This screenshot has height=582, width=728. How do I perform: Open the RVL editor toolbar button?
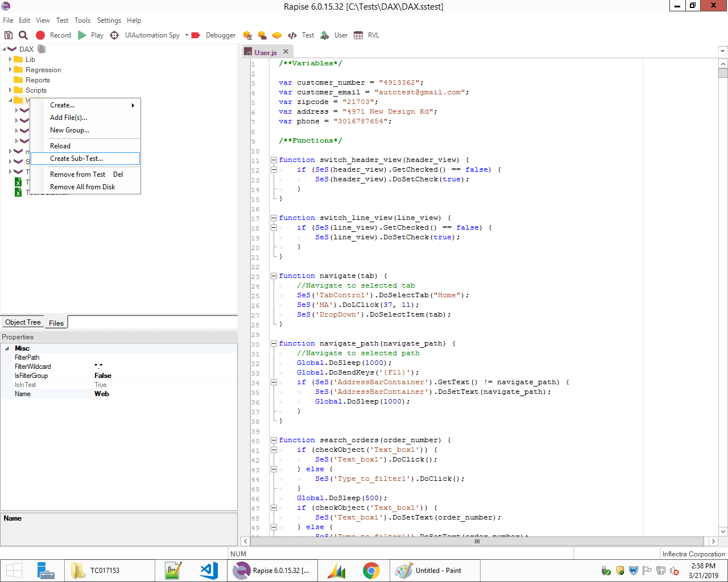click(x=366, y=35)
